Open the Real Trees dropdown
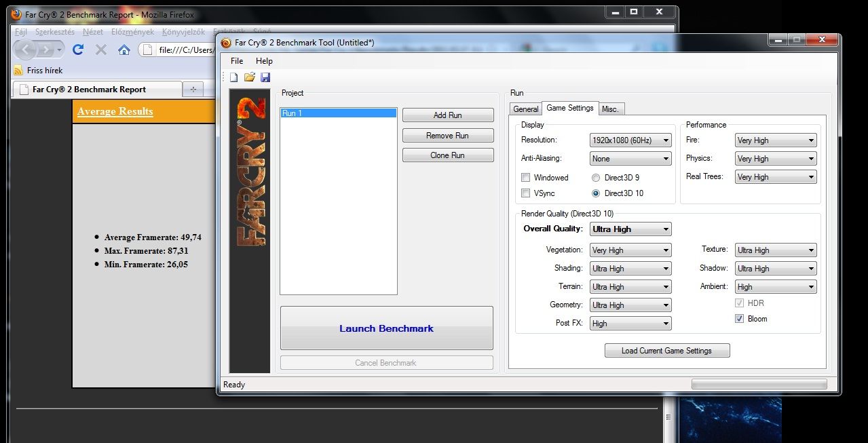Screen dimensions: 868x443 pos(776,177)
